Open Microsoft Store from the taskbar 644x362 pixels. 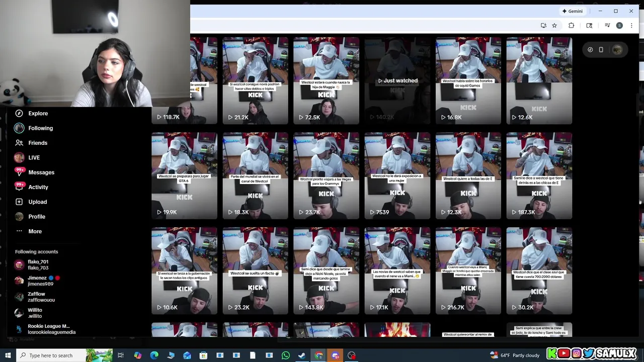coord(203,355)
